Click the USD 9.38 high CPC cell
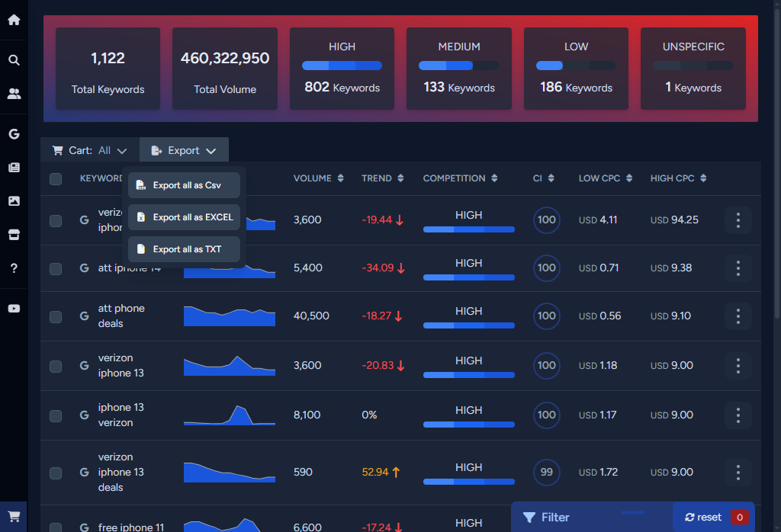This screenshot has width=781, height=532. coord(671,268)
